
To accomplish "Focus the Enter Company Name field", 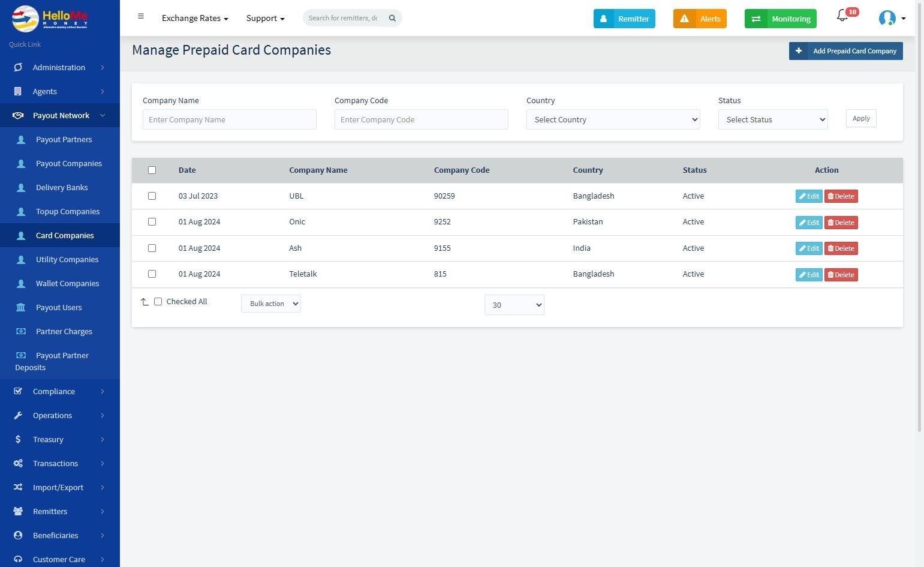I will (x=230, y=119).
